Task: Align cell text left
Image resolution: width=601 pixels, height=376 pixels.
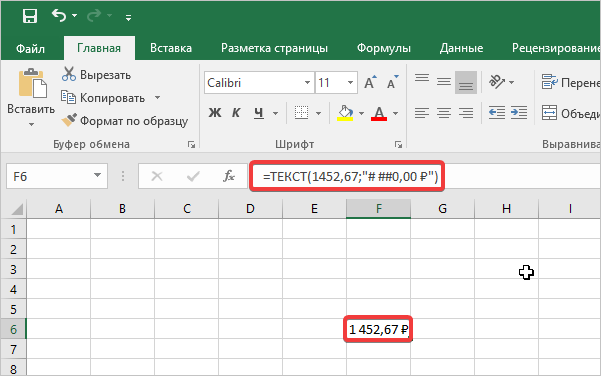Action: (422, 113)
